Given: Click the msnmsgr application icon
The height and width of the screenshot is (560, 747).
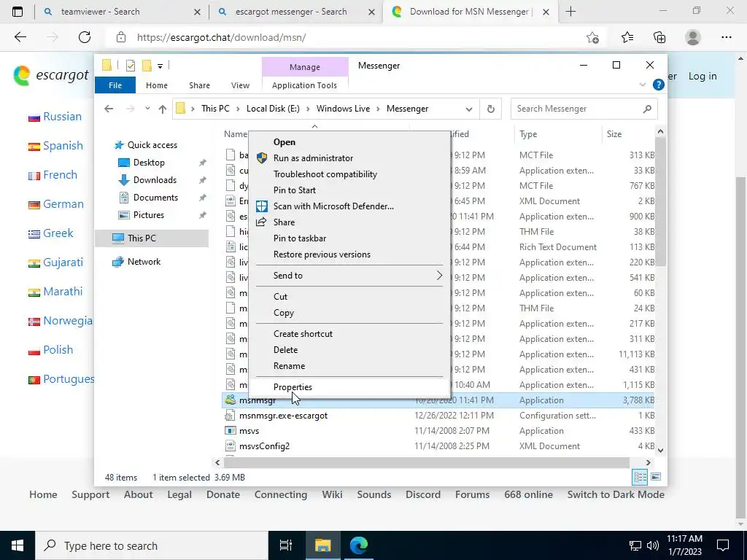Looking at the screenshot, I should pyautogui.click(x=231, y=400).
